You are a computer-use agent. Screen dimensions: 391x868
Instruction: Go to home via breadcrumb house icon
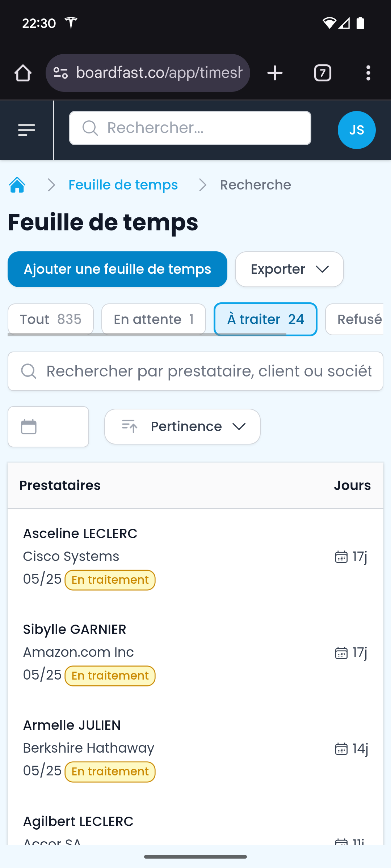[17, 185]
